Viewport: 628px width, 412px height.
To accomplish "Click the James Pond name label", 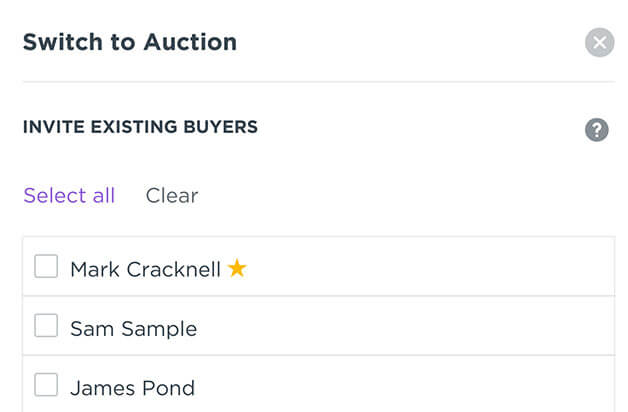I will coord(133,388).
